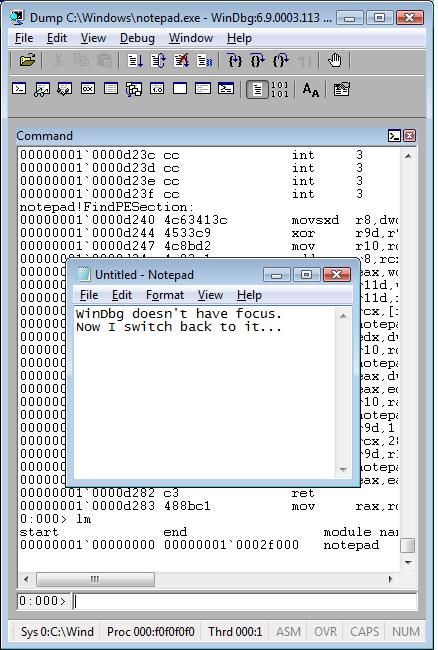Screen dimensions: 438x650
Task: Open the Format menu in Notepad
Action: (165, 295)
